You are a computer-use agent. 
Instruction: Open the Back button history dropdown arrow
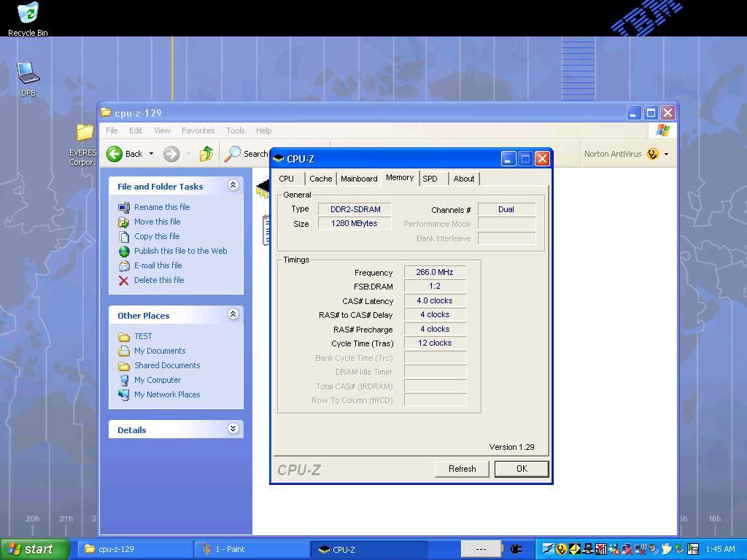[x=152, y=154]
